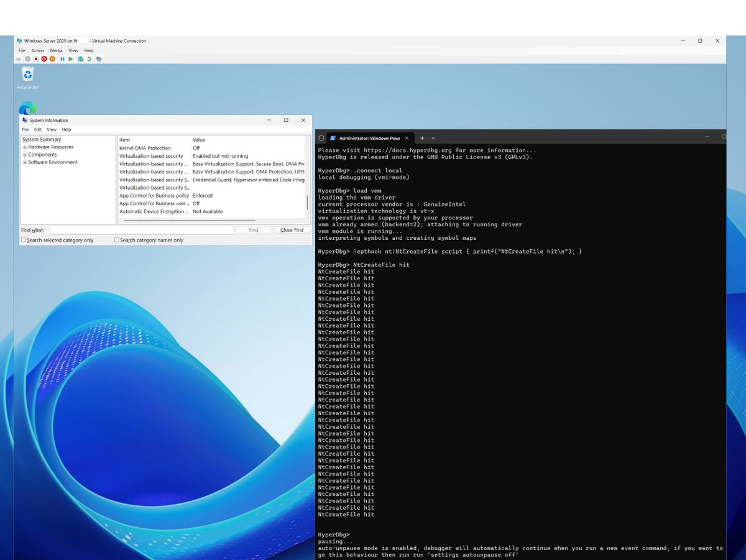Revert the VM with green curved arrow
Image resolution: width=746 pixels, height=560 pixels.
(89, 59)
